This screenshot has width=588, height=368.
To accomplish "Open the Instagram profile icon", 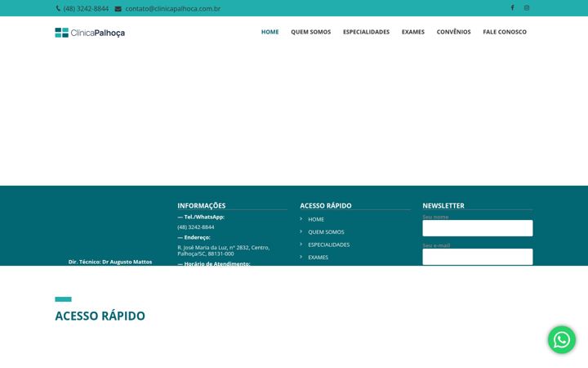I will click(x=527, y=7).
